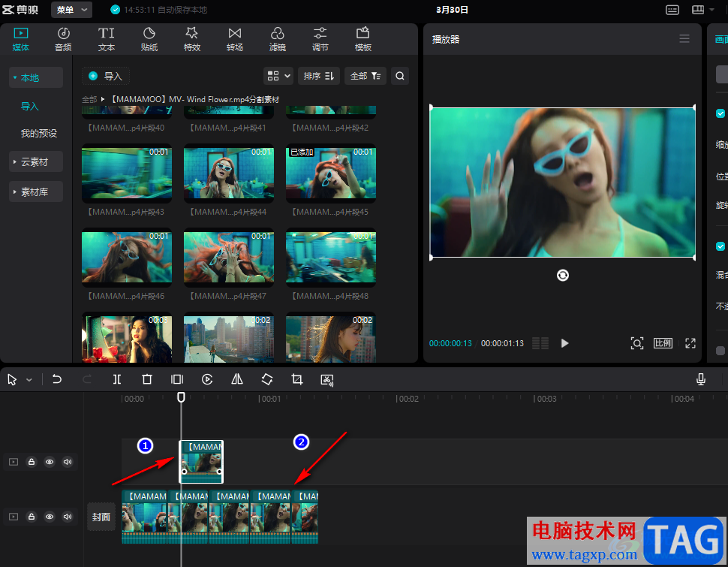
Task: Select the first clip on main track
Action: [144, 517]
